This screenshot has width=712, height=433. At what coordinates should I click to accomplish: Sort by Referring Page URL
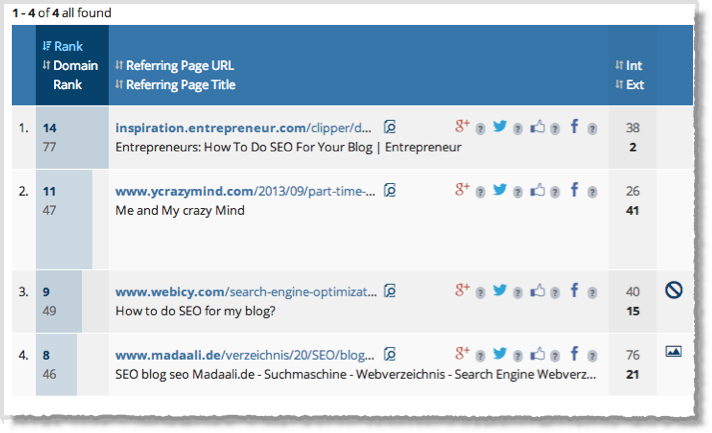(x=175, y=66)
